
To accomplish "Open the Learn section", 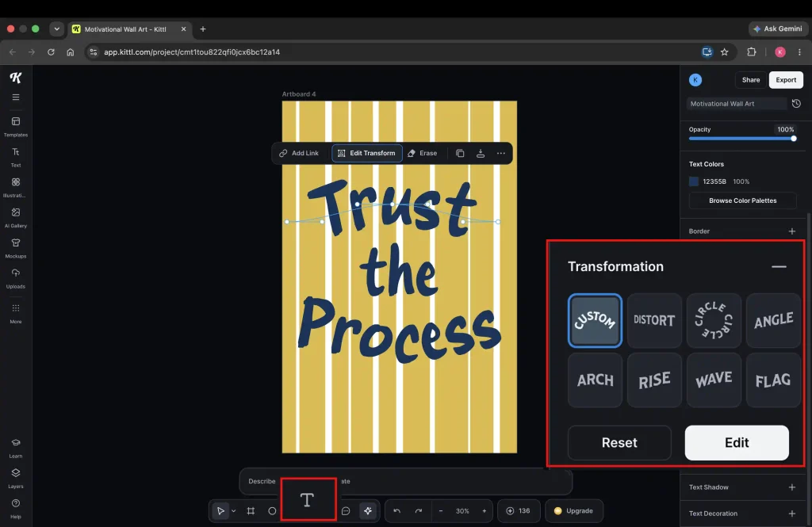I will (16, 448).
